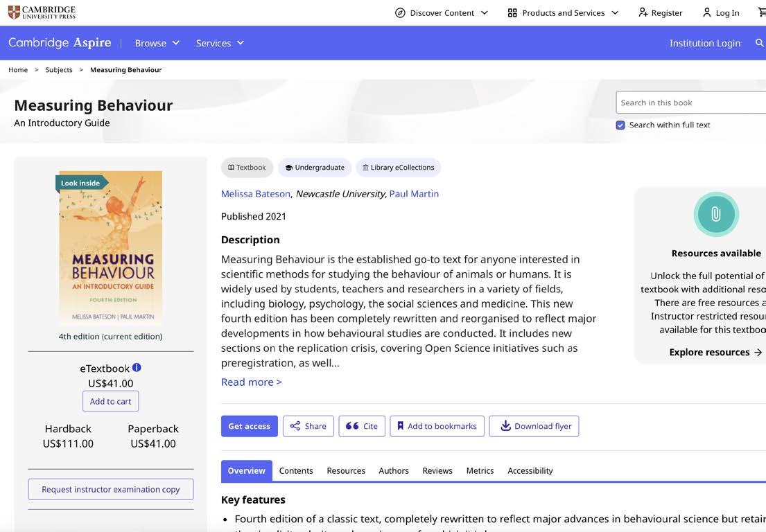Switch to the Overview tab
This screenshot has height=532, width=766.
246,470
